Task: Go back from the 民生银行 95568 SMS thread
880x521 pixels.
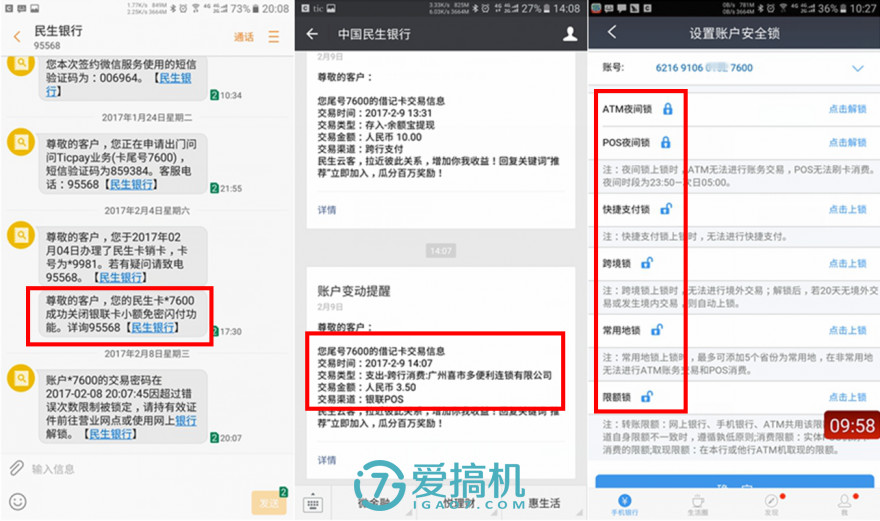Action: pos(17,37)
